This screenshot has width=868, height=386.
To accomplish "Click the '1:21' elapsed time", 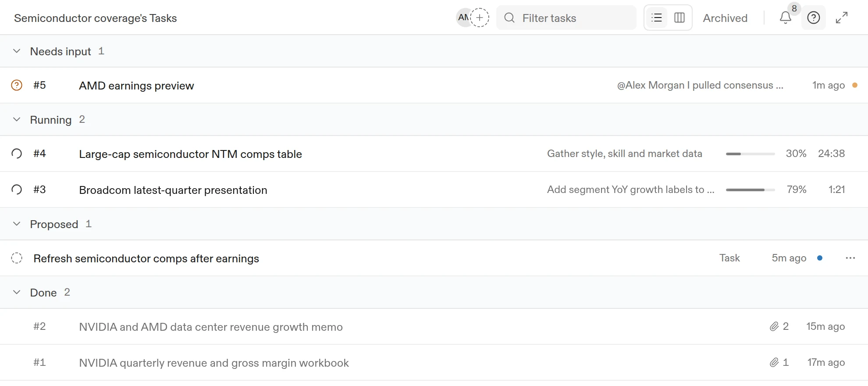I will (x=837, y=189).
